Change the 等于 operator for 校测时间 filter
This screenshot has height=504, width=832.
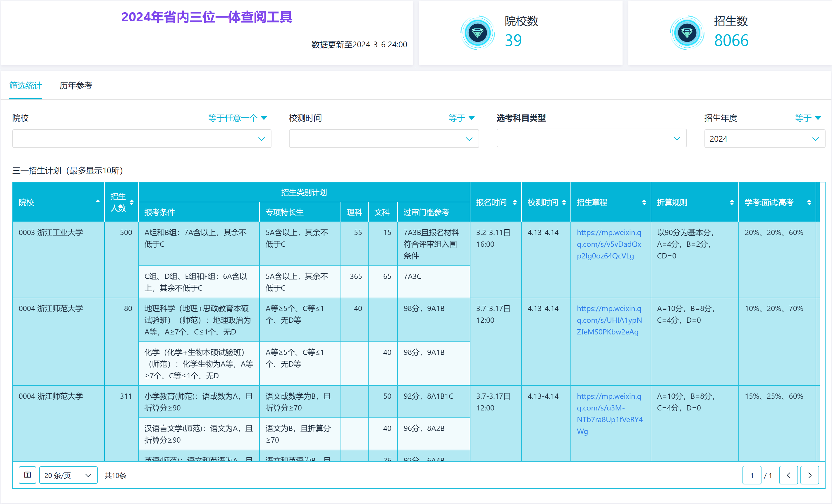(461, 118)
